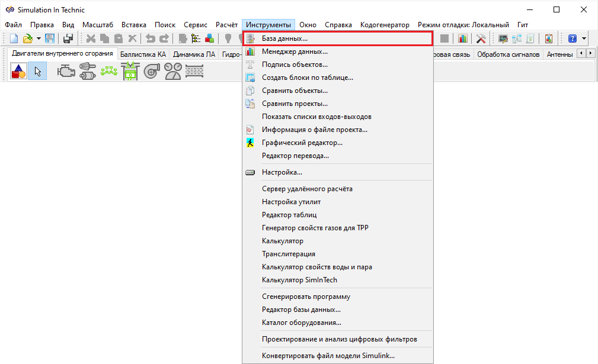Open the Расчёт menu in the menu bar

tap(226, 25)
